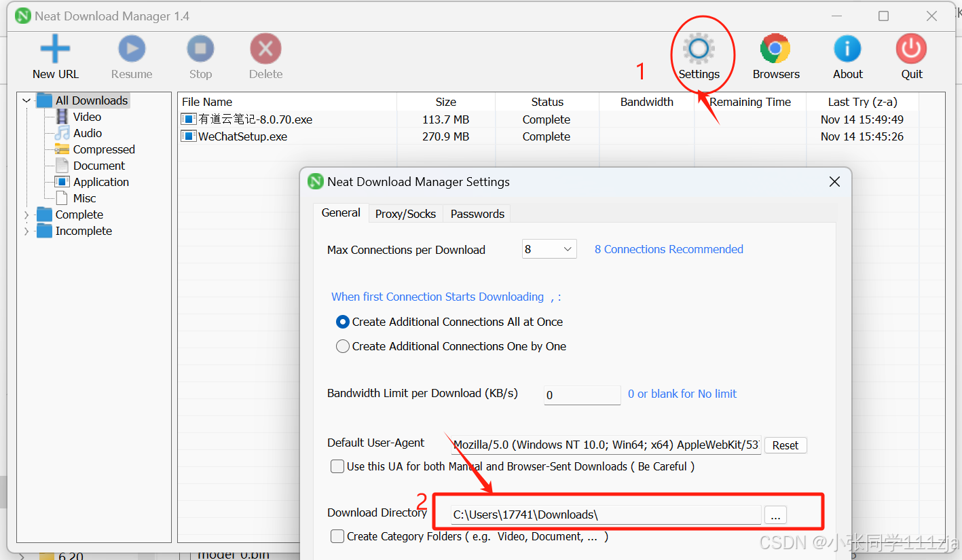Select Create Additional Connections One by One
Screen dimensions: 962x560
343,346
